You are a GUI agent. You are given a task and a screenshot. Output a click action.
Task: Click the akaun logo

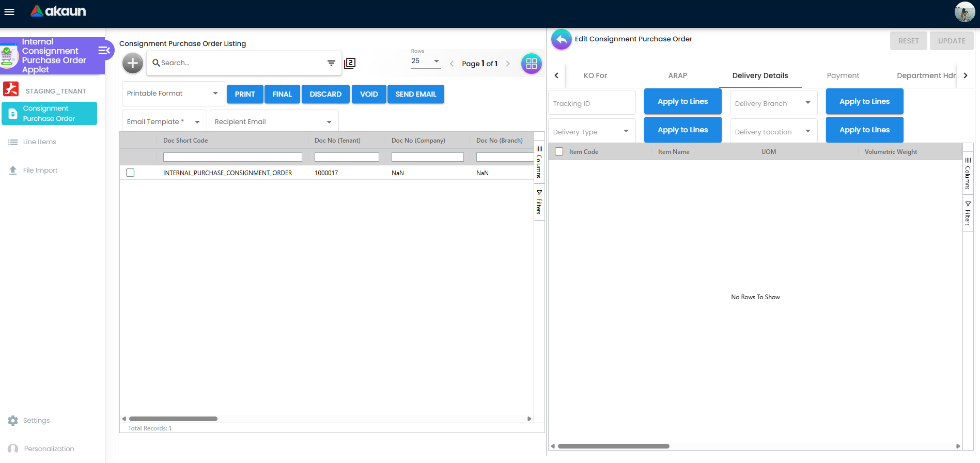[x=58, y=11]
